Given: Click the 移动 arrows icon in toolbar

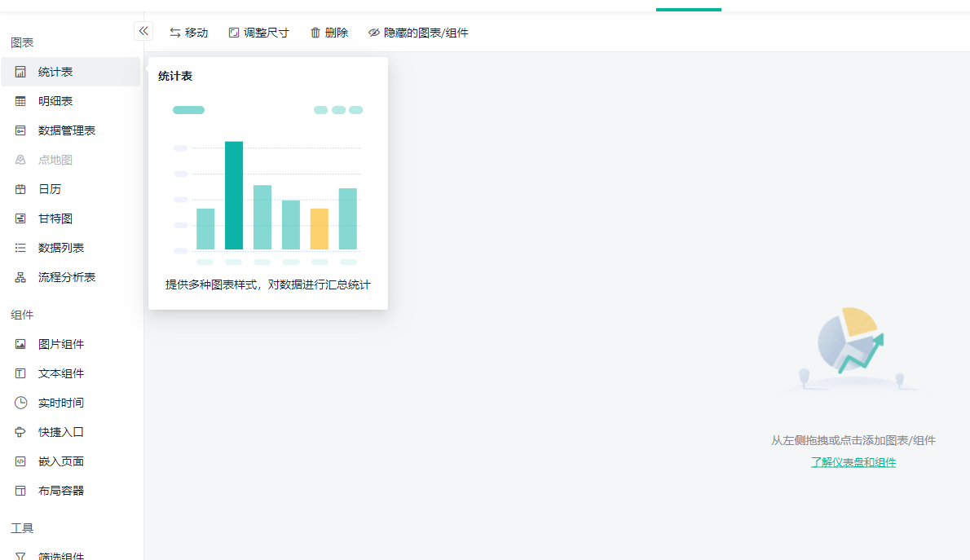Looking at the screenshot, I should pos(175,33).
